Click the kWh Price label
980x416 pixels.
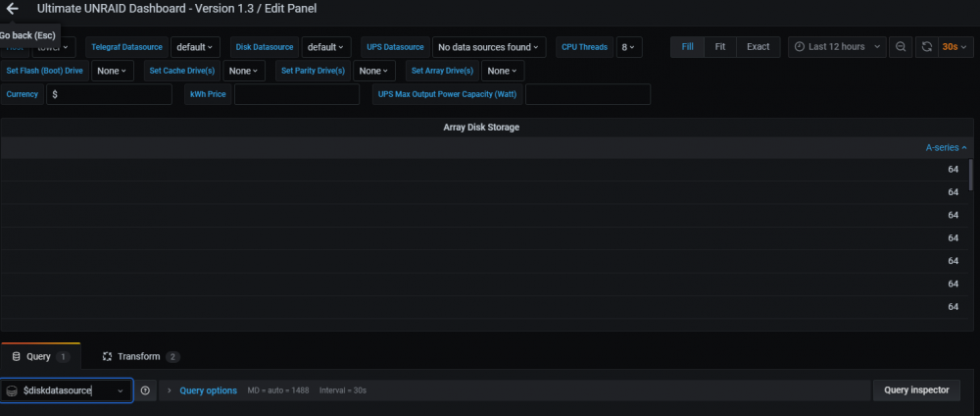click(x=208, y=94)
